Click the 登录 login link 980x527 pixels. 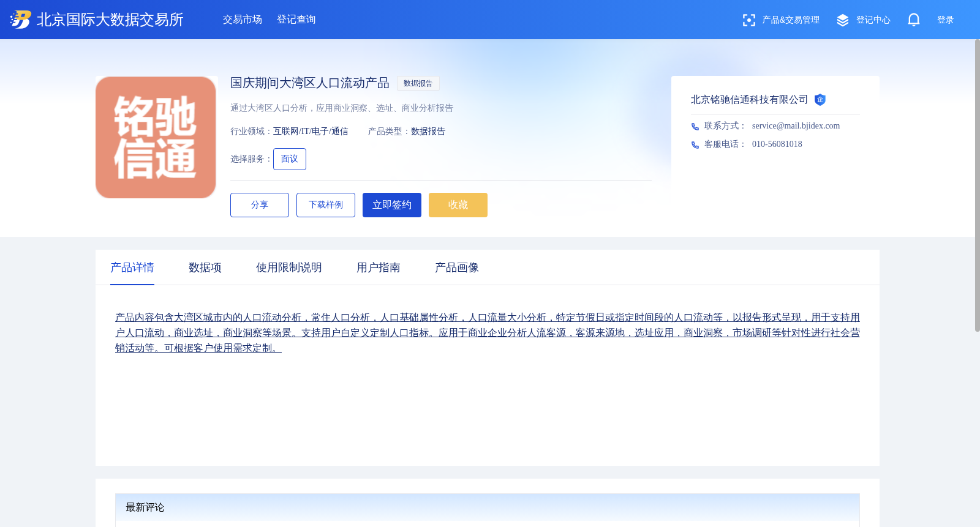(946, 20)
